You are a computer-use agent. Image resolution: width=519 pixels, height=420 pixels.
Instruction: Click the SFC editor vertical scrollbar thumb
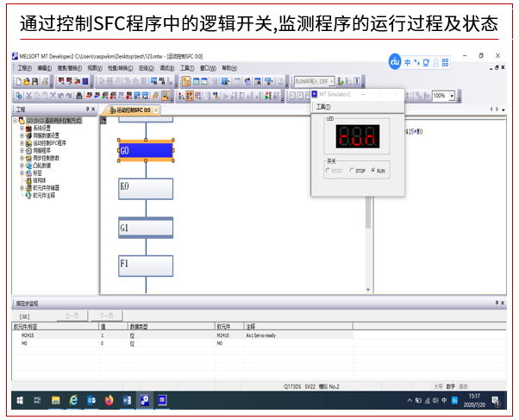(368, 212)
